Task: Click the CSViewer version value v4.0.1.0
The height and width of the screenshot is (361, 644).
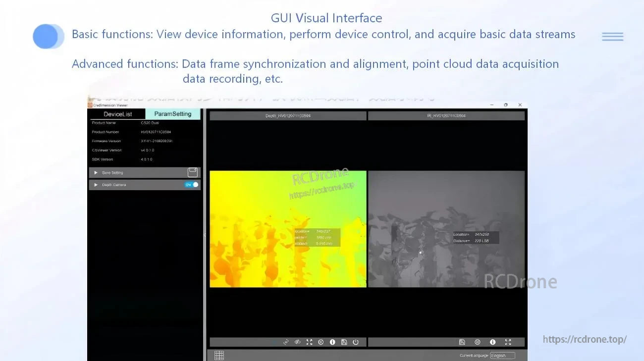Action: (148, 150)
